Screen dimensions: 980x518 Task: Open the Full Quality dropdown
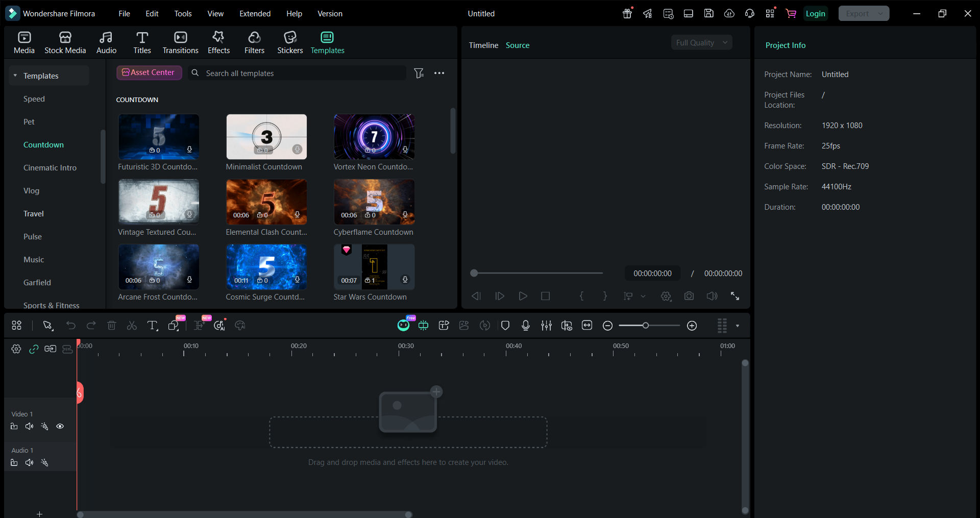pos(701,43)
